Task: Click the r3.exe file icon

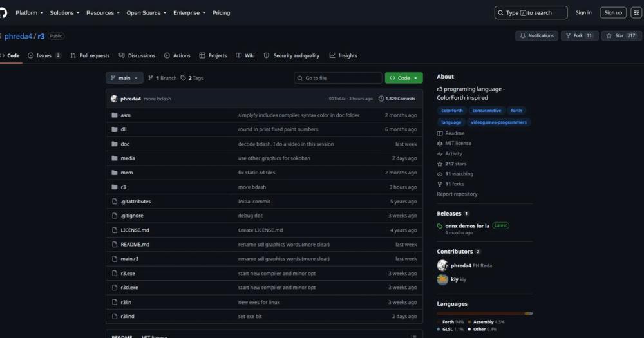Action: click(115, 273)
